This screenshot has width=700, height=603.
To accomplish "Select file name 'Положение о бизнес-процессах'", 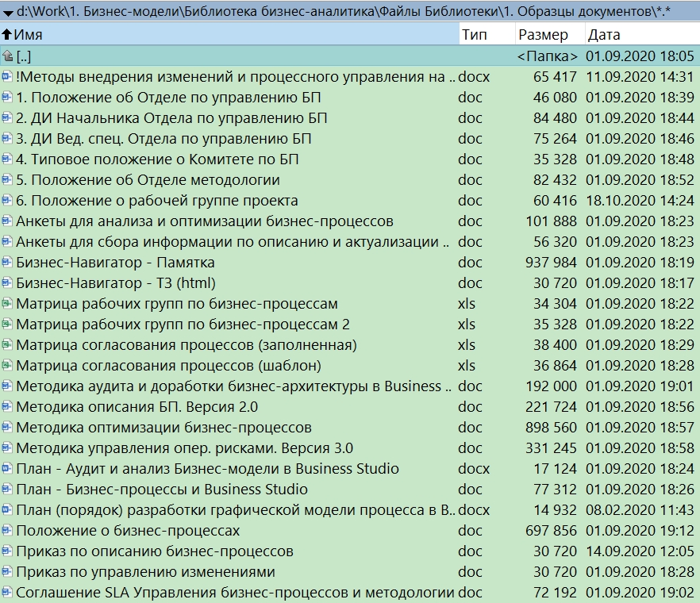I will [x=128, y=530].
